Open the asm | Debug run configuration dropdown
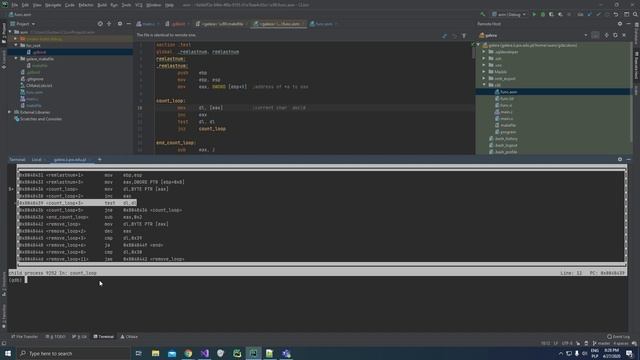640x360 pixels. pyautogui.click(x=509, y=14)
